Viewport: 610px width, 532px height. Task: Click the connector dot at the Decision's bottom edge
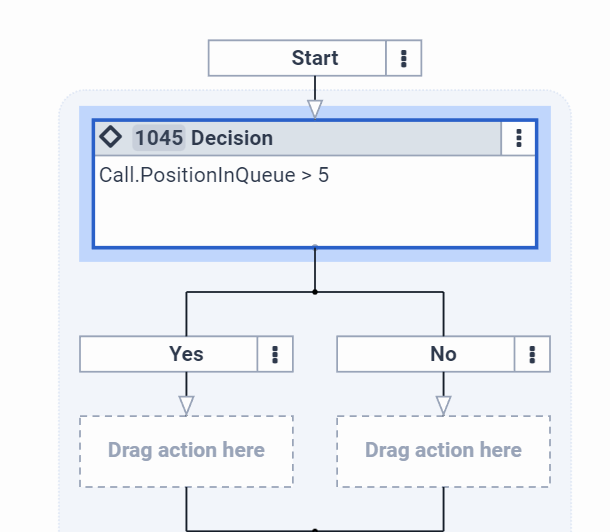click(315, 247)
